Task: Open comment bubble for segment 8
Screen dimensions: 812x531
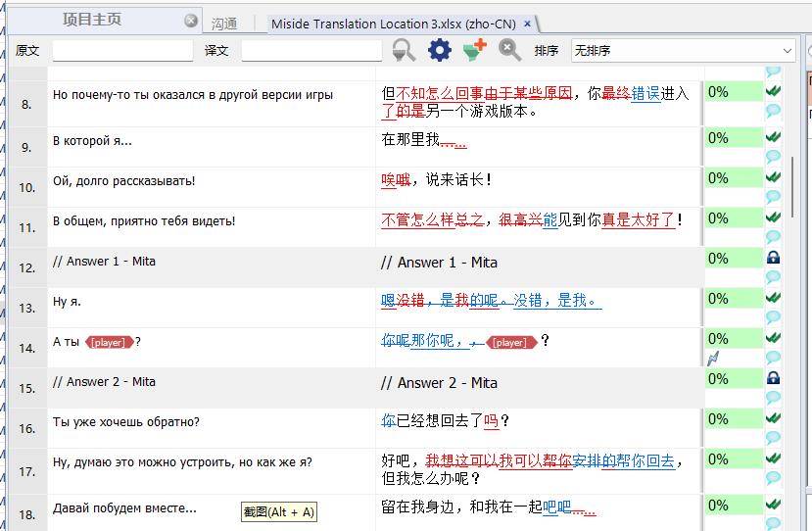Action: tap(773, 111)
